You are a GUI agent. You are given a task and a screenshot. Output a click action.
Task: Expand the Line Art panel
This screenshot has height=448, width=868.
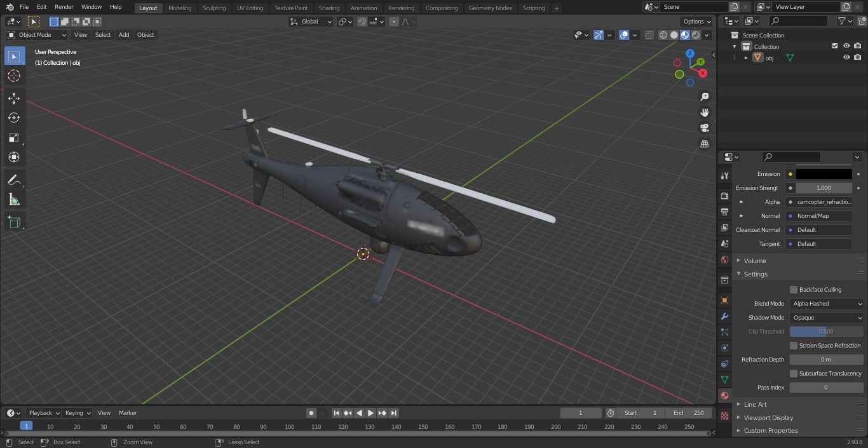755,404
